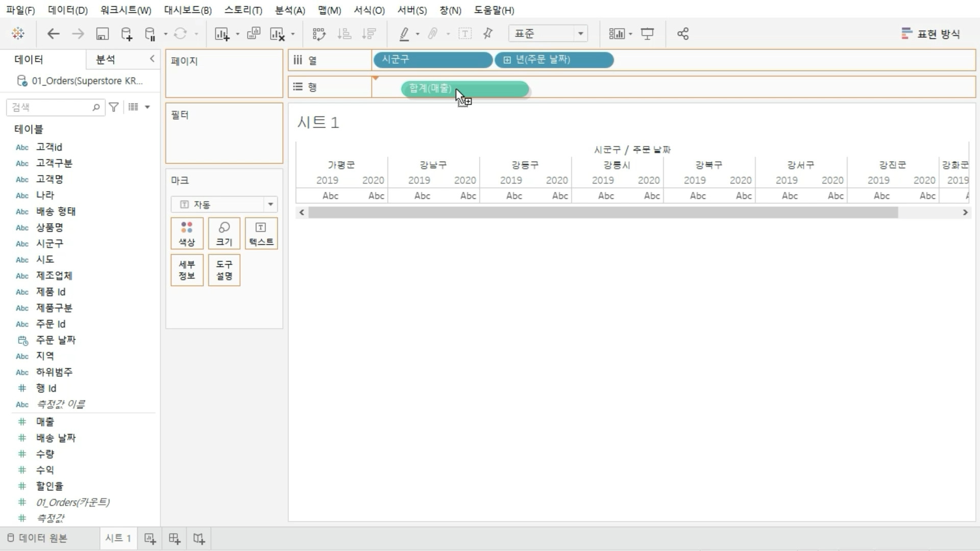This screenshot has width=980, height=551.
Task: Click the Save workbook icon
Action: pos(103,34)
